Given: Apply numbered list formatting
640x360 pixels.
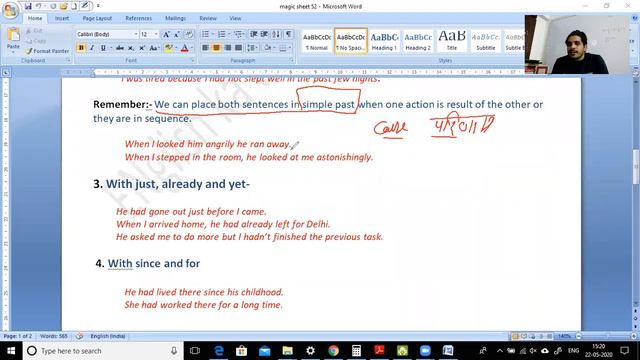Looking at the screenshot, I should pos(222,34).
